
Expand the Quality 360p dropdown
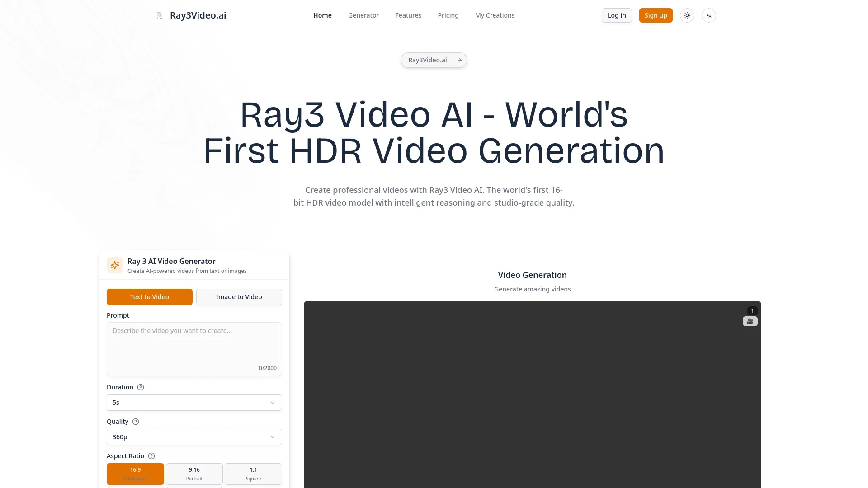[x=194, y=436]
